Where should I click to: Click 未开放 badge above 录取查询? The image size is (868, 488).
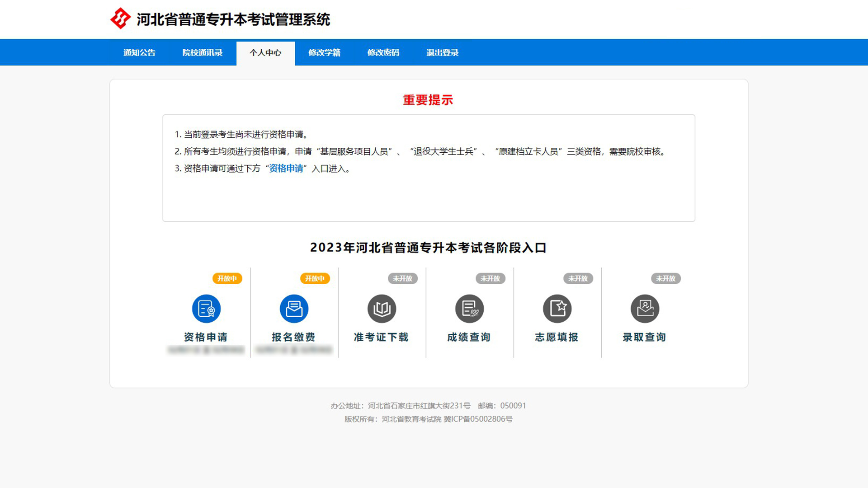coord(665,278)
